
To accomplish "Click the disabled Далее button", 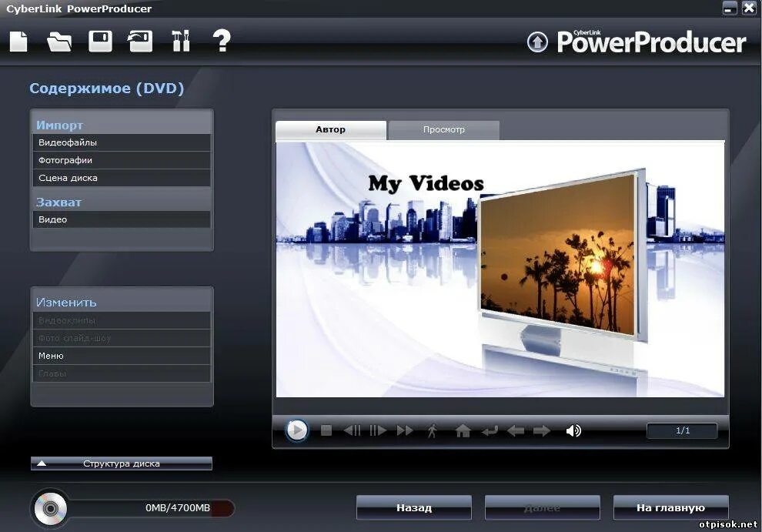I will (x=543, y=507).
